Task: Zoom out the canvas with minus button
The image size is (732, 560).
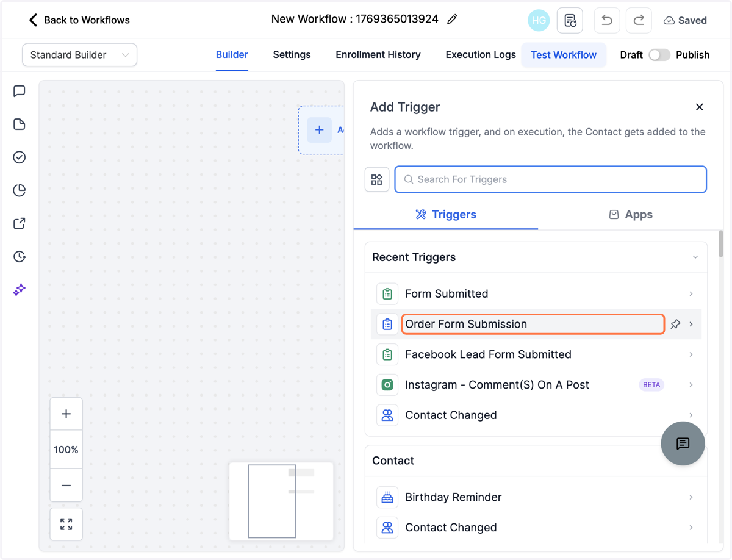Action: 66,486
